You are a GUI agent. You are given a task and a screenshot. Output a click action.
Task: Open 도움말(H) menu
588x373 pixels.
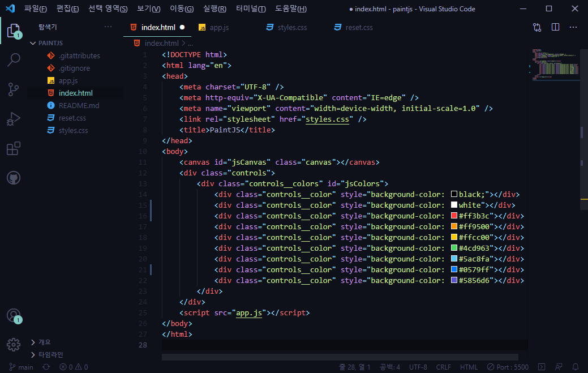[291, 8]
